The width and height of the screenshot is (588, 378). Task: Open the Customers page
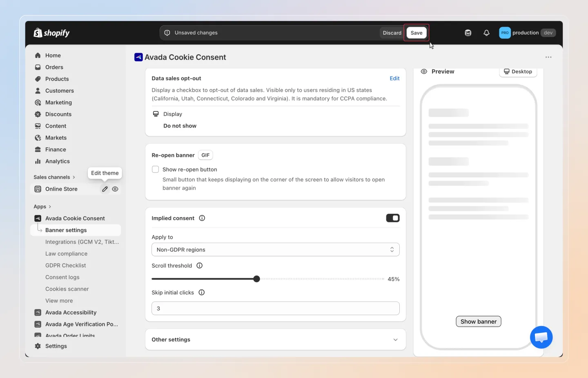click(59, 91)
